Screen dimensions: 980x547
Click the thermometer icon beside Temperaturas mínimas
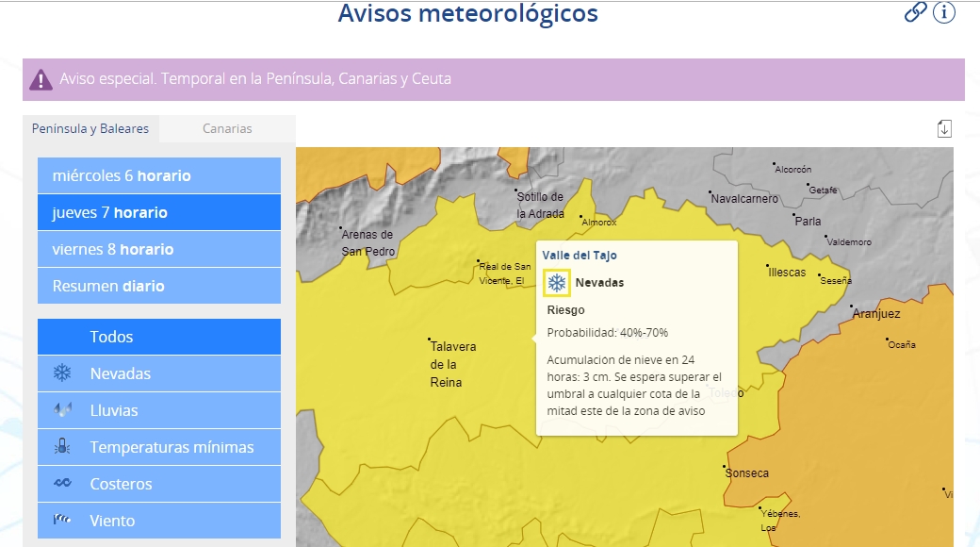tap(62, 447)
